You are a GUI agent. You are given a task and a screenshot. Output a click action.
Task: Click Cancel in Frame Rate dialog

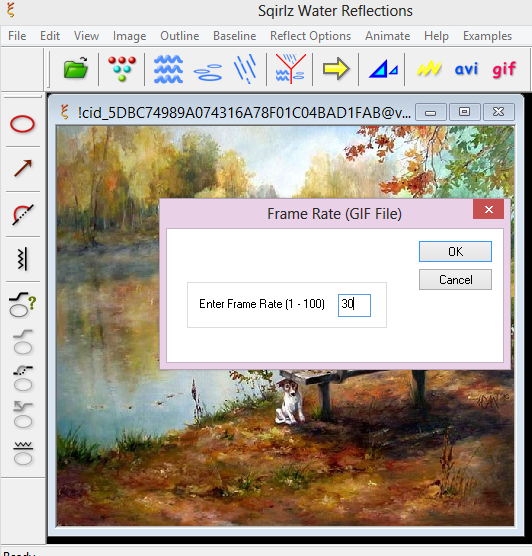[455, 279]
